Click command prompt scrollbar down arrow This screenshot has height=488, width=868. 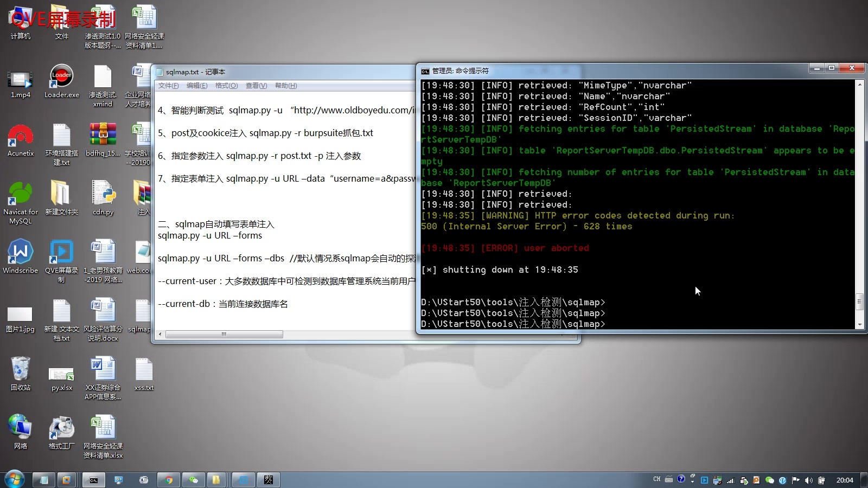coord(859,325)
